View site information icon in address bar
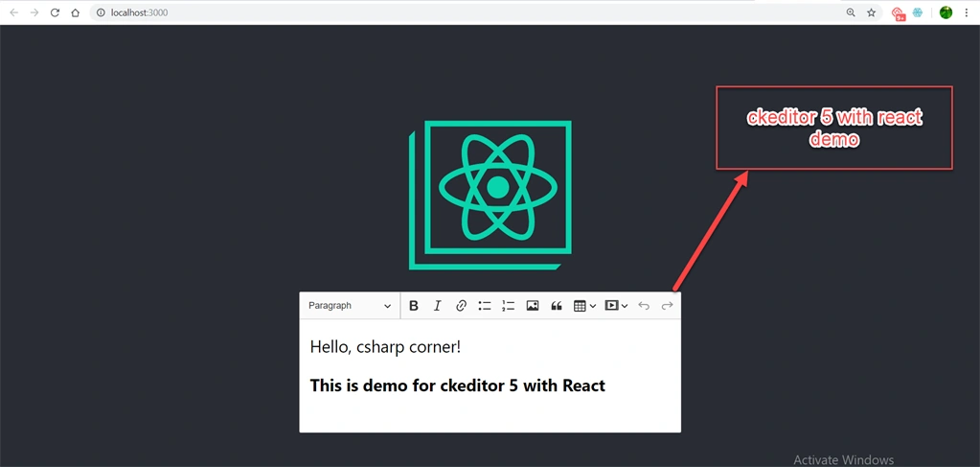980x467 pixels. (101, 12)
